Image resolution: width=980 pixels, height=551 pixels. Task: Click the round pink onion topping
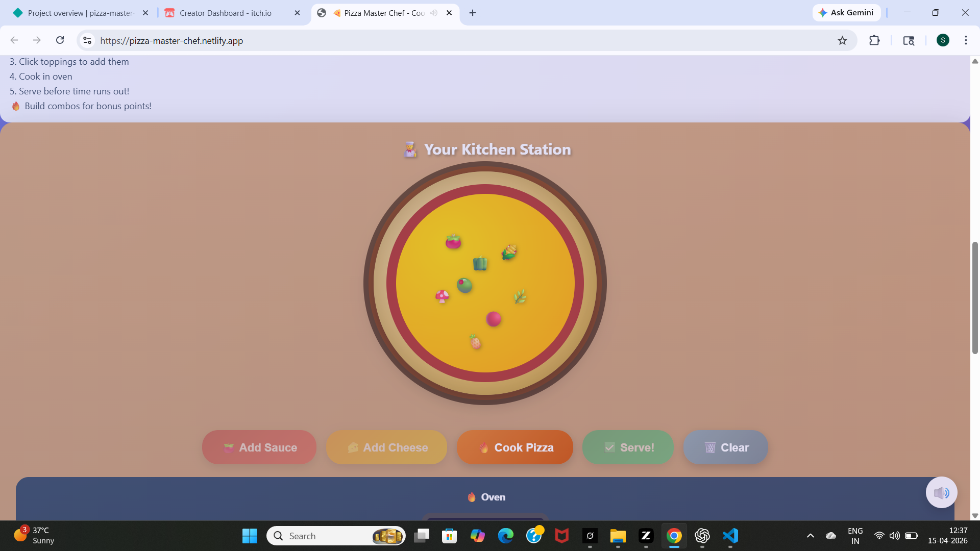(493, 319)
